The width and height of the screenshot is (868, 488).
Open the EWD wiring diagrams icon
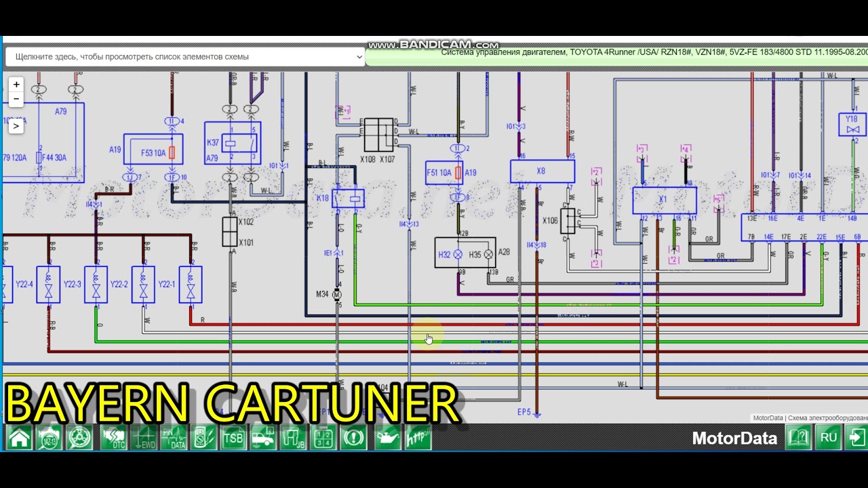click(x=144, y=438)
